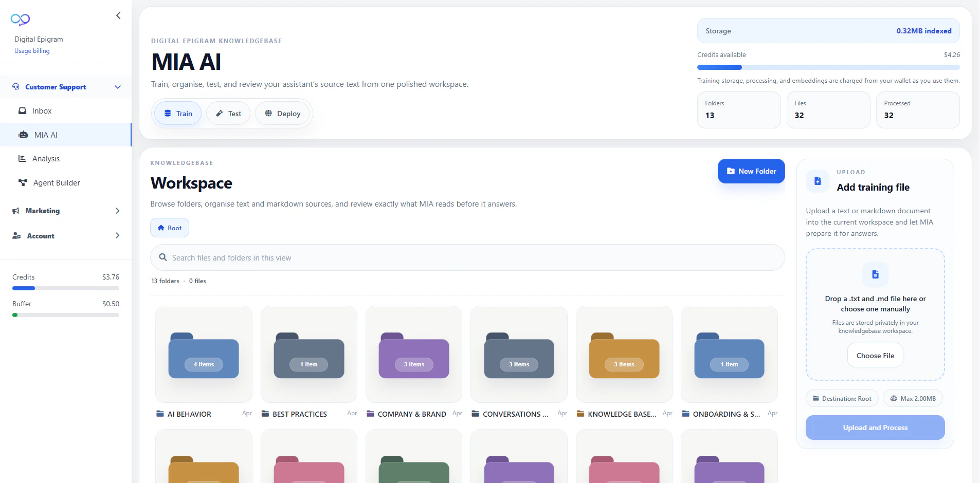Switch to the Test tab
980x483 pixels.
(x=228, y=114)
